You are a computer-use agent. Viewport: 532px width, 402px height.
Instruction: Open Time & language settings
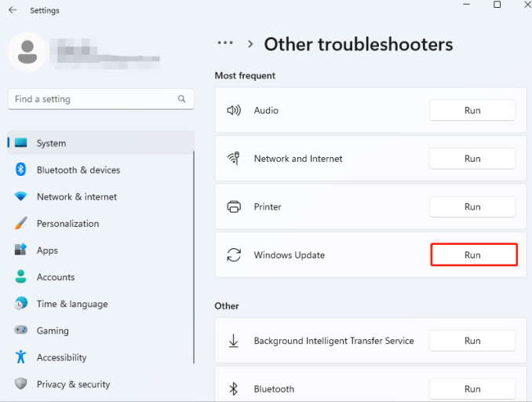[x=71, y=304]
